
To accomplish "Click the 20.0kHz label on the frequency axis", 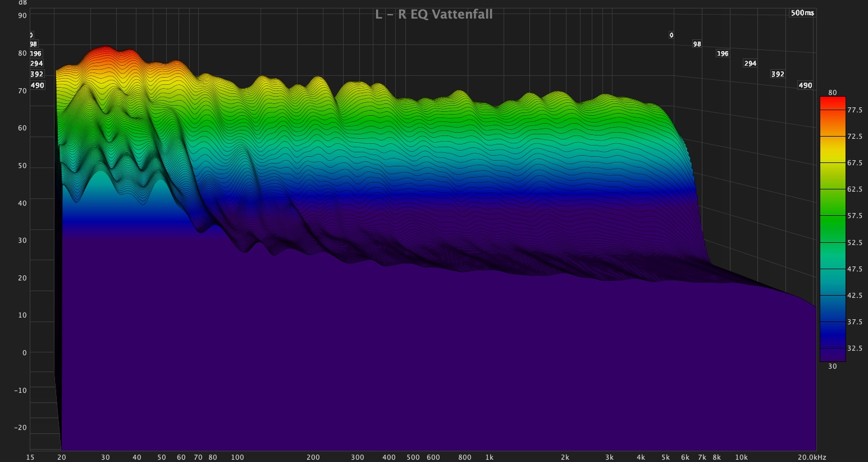I will [x=812, y=457].
